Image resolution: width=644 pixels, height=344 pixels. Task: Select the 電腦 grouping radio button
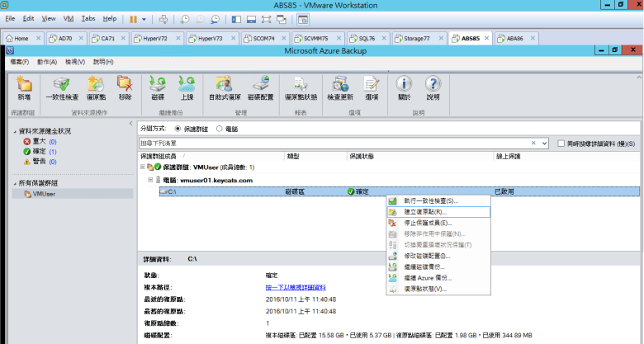219,129
